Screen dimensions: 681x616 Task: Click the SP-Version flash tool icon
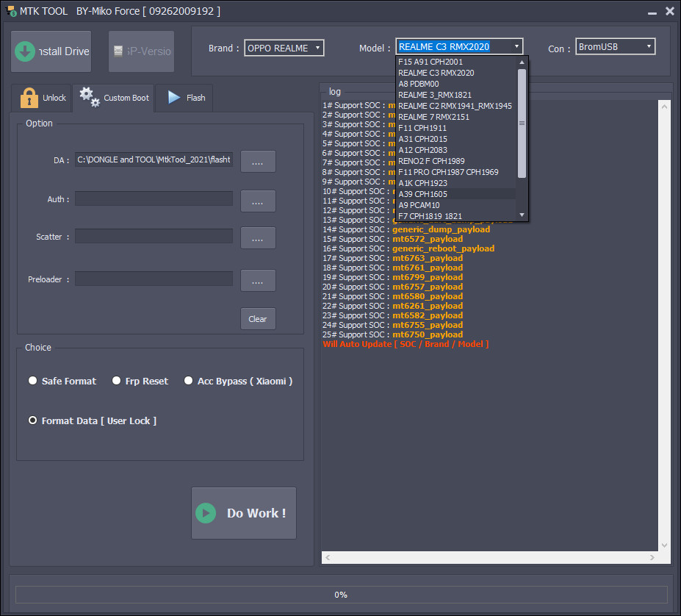click(118, 51)
